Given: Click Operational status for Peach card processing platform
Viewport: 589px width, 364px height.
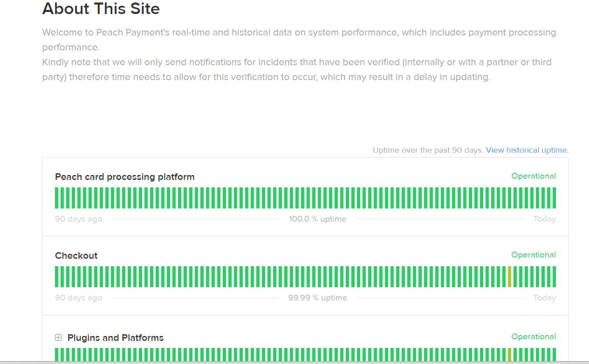Looking at the screenshot, I should pos(534,176).
